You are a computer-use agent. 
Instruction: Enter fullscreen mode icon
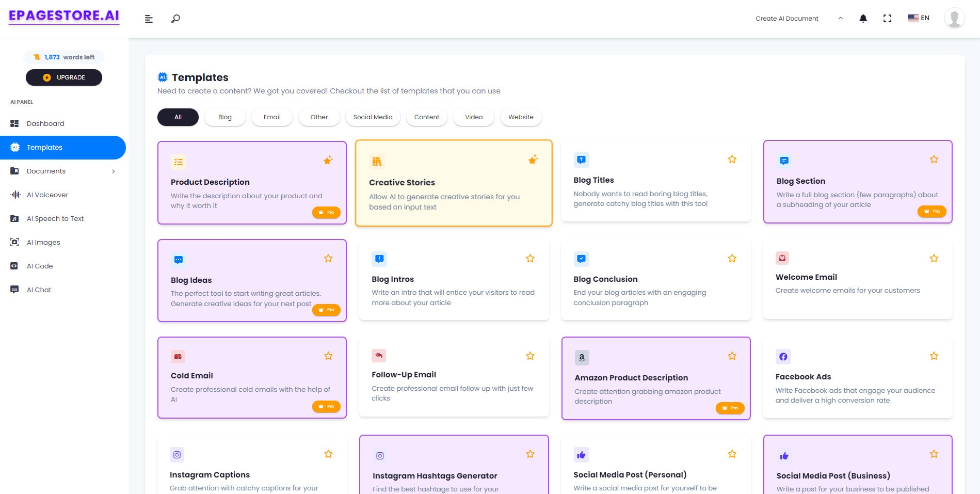click(x=887, y=19)
